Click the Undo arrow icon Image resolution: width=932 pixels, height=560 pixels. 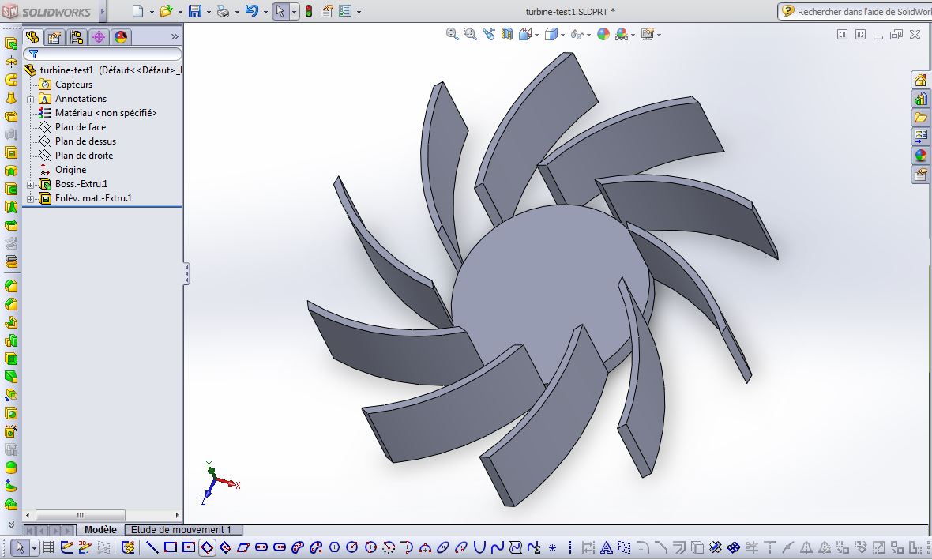tap(252, 11)
